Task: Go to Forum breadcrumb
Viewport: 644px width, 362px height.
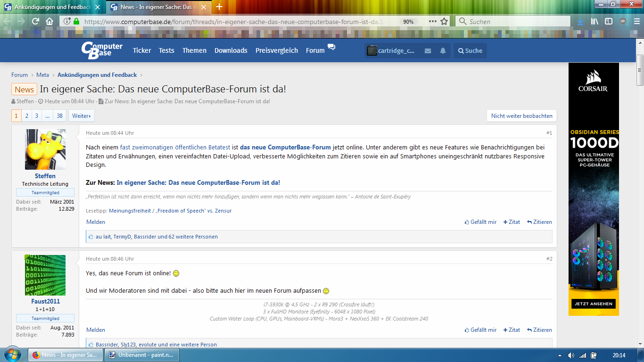Action: coord(19,75)
